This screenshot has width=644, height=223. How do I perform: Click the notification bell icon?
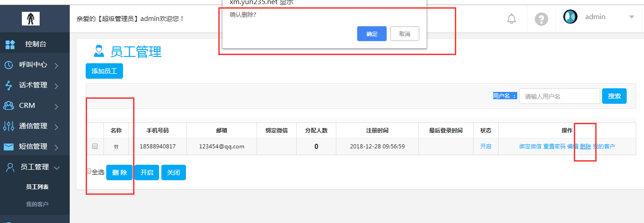pos(512,19)
